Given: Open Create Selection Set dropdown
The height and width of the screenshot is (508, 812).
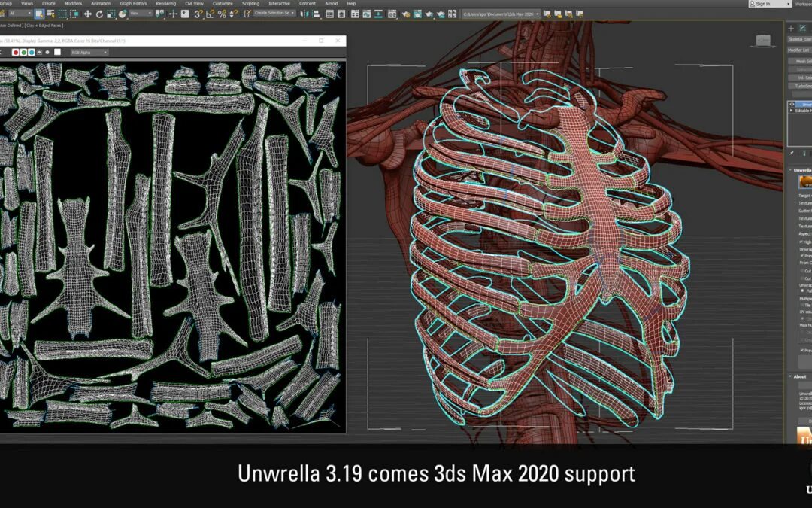Looking at the screenshot, I should point(275,13).
